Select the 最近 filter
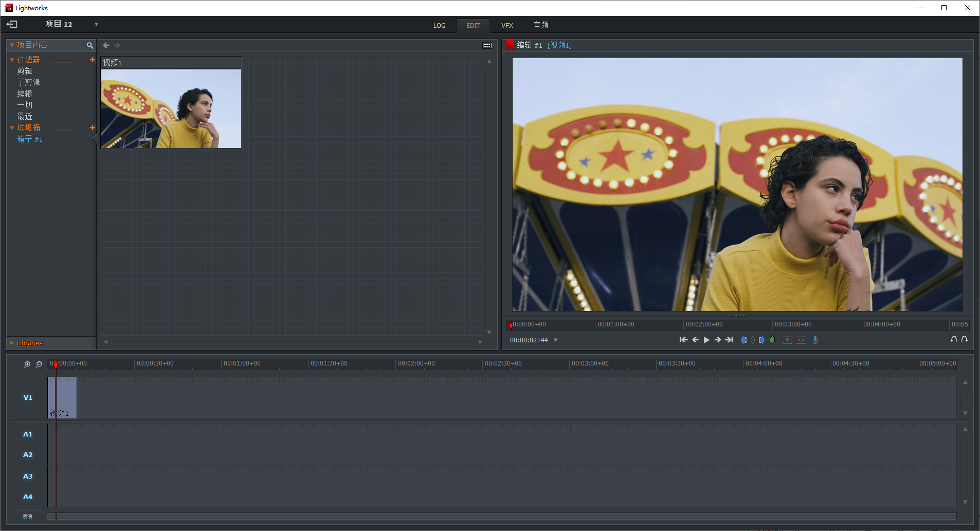Viewport: 980px width, 531px height. [x=25, y=116]
